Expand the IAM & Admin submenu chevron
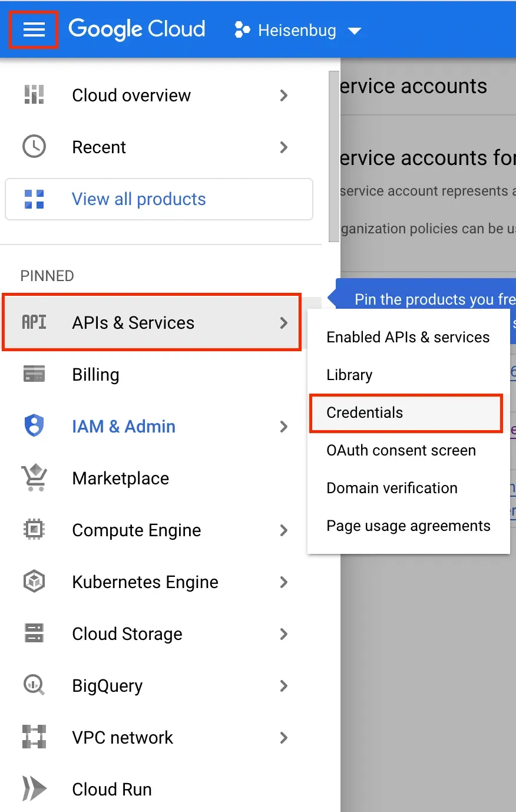Viewport: 516px width, 812px height. pyautogui.click(x=284, y=427)
